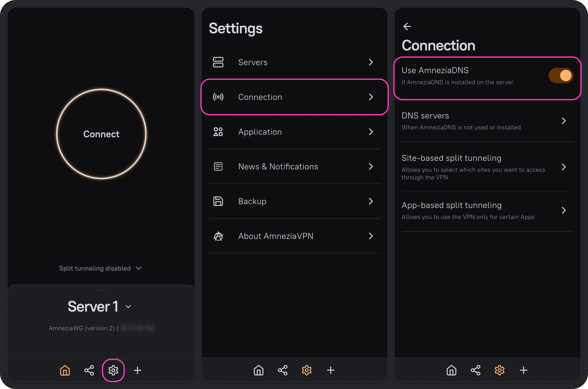This screenshot has width=588, height=389.
Task: Open DNS servers settings
Action: [488, 121]
